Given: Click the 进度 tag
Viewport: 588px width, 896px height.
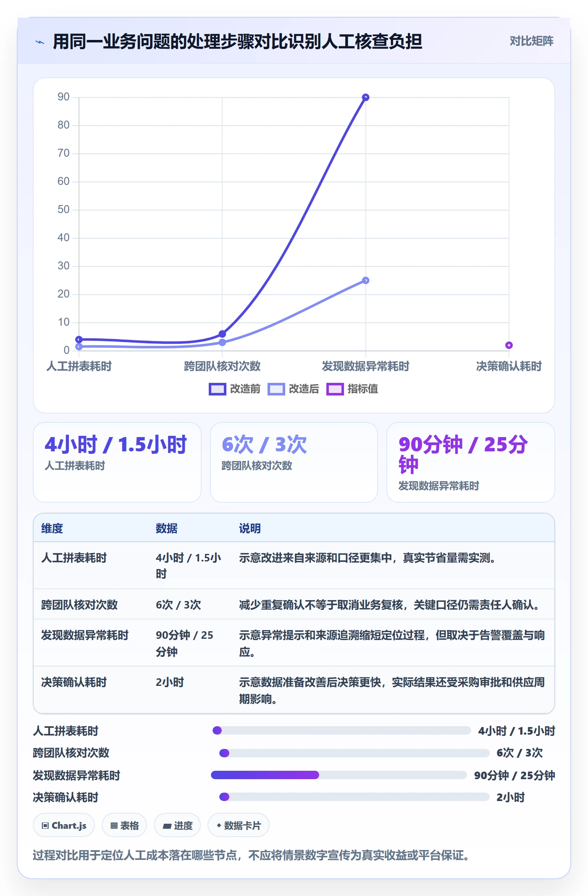Looking at the screenshot, I should coord(177,825).
